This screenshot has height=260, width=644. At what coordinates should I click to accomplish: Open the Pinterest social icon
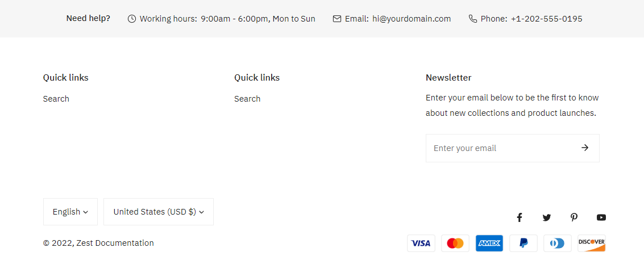coord(574,217)
